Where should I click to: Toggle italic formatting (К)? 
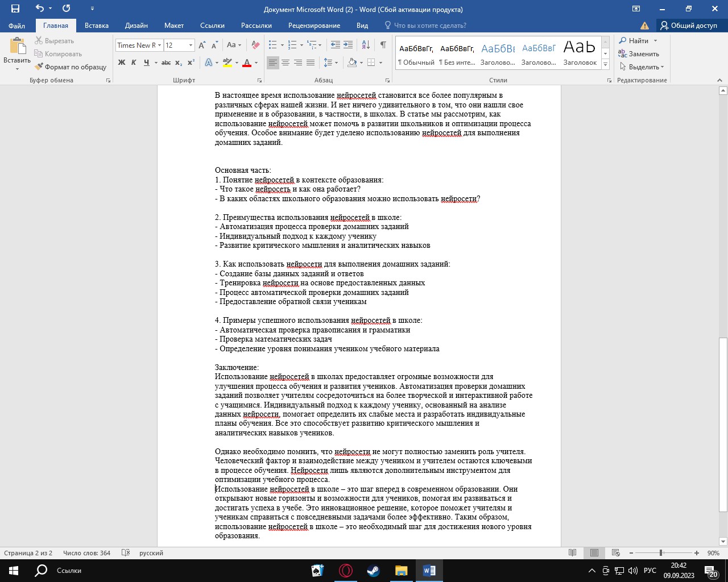pyautogui.click(x=134, y=63)
